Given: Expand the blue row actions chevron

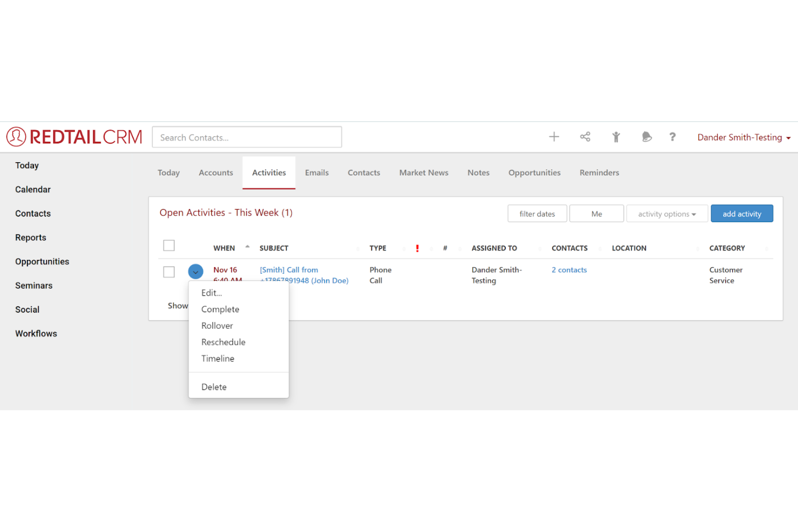Looking at the screenshot, I should tap(195, 271).
